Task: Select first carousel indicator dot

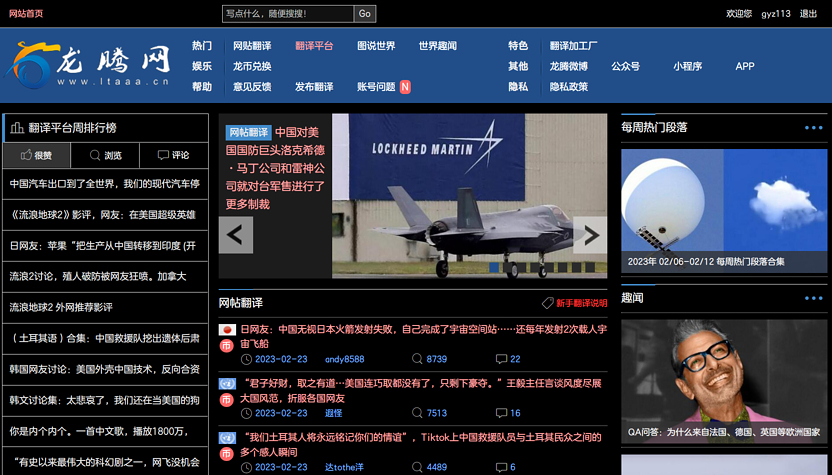Action: pos(494,267)
